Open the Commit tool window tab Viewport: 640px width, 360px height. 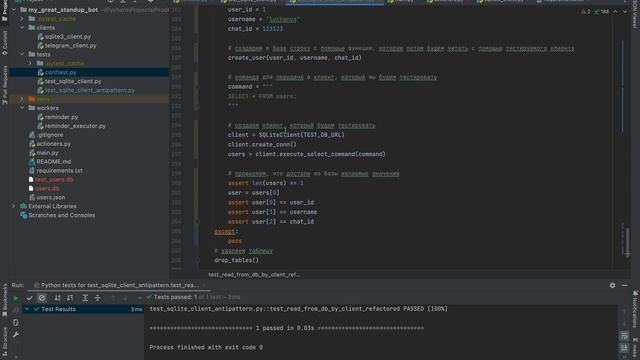[x=4, y=43]
